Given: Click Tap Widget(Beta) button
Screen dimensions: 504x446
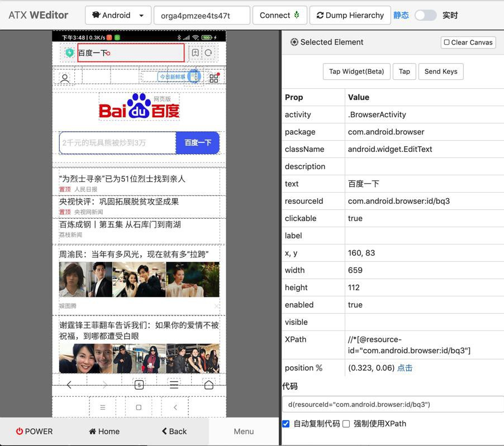Looking at the screenshot, I should click(356, 71).
